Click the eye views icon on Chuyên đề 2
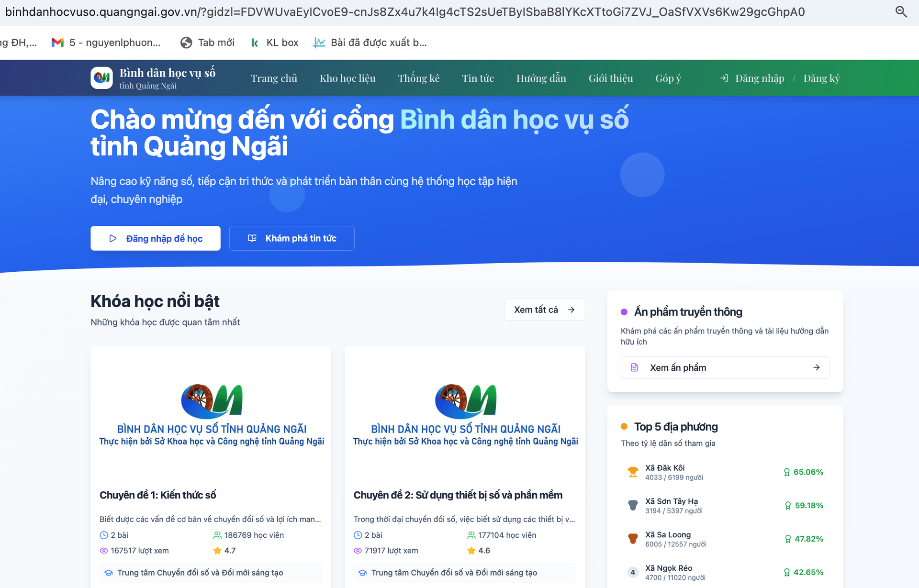The width and height of the screenshot is (919, 588). [x=357, y=551]
